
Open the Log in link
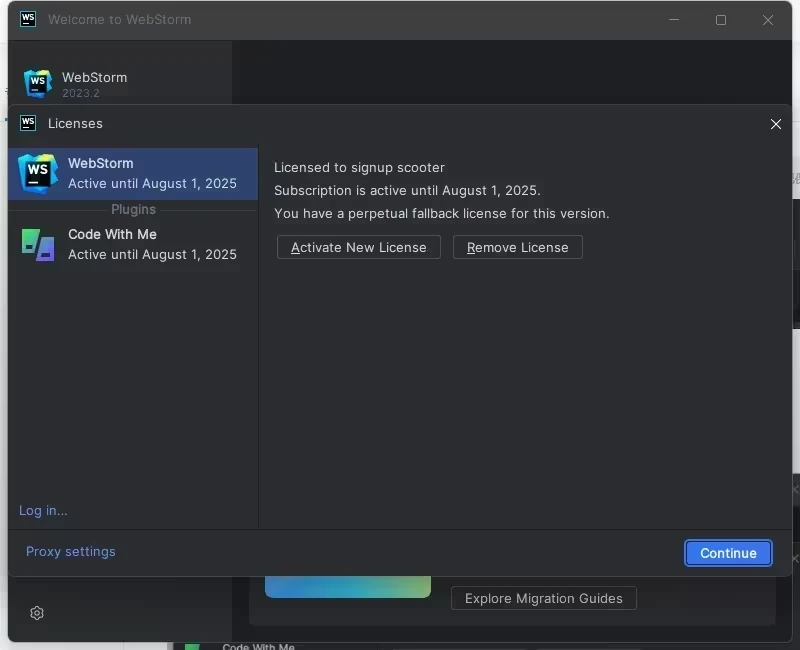tap(43, 510)
